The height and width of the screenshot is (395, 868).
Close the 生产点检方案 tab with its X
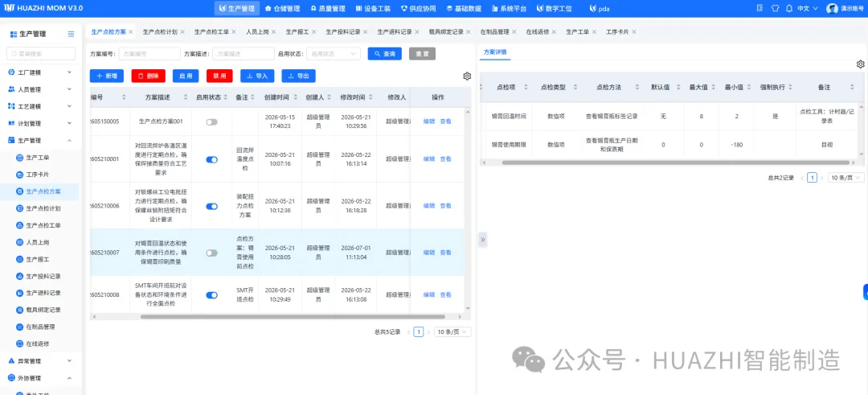[x=131, y=32]
